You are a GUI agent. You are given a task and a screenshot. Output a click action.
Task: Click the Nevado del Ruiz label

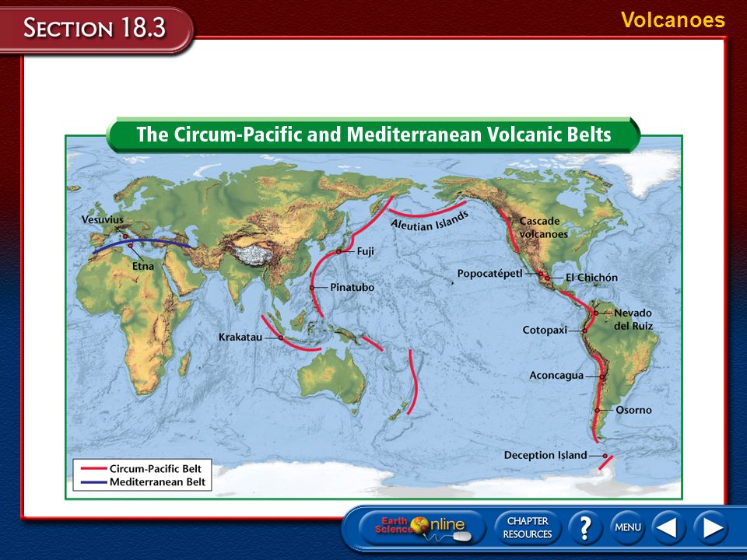(x=633, y=320)
